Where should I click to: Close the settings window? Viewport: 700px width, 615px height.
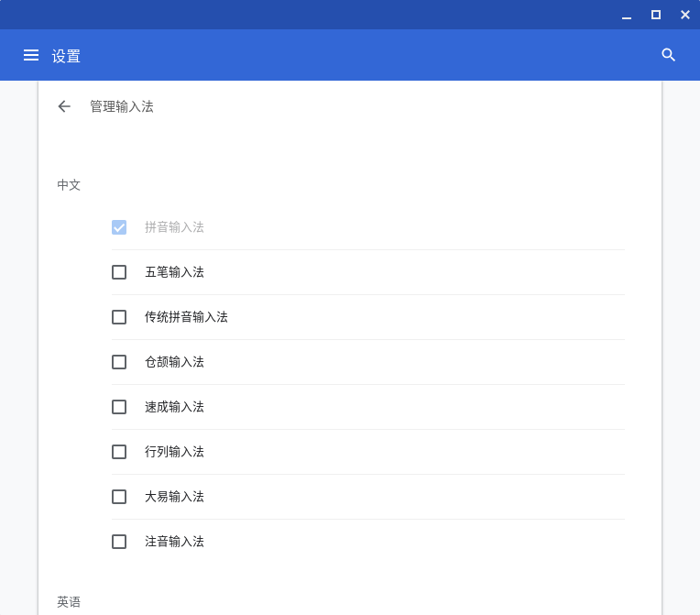point(685,15)
